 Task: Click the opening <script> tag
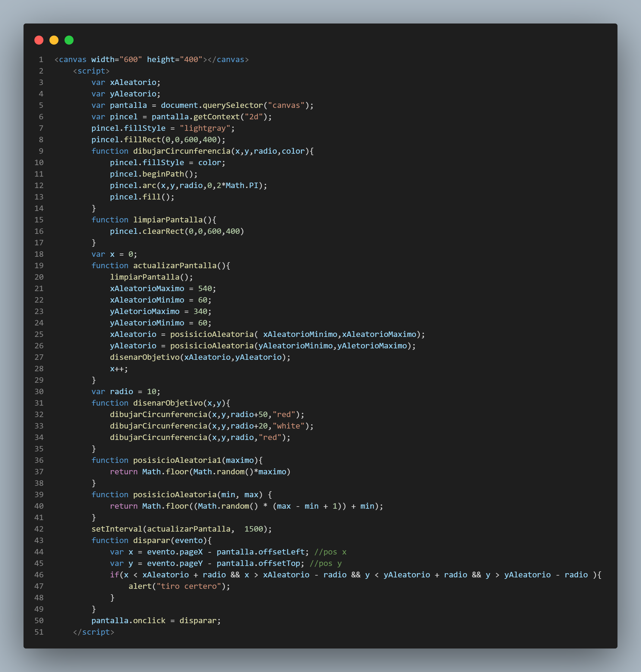91,71
